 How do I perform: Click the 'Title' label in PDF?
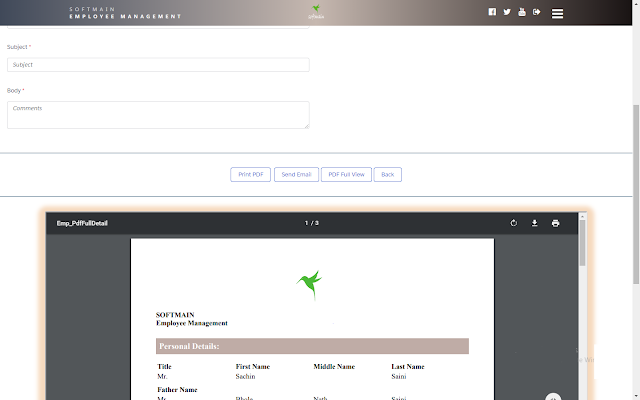point(164,367)
